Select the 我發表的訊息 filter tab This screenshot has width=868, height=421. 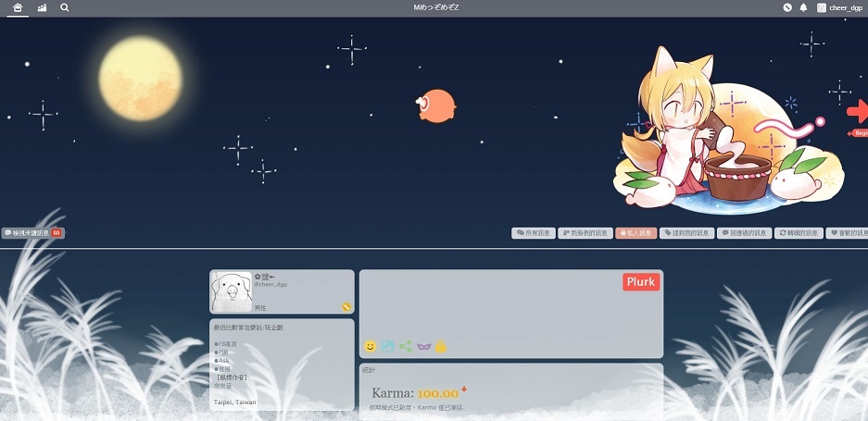click(585, 233)
